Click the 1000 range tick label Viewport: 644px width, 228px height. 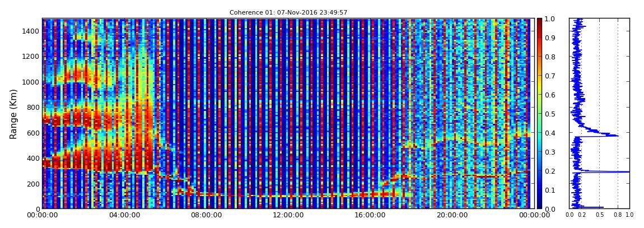(30, 82)
